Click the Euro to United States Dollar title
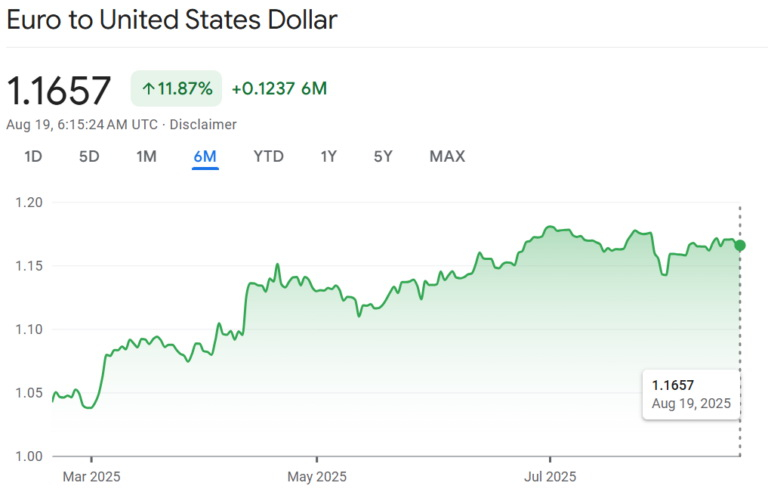768x495 pixels. click(x=172, y=20)
